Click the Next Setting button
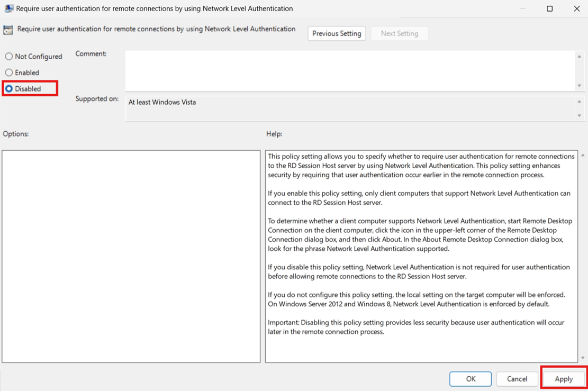The height and width of the screenshot is (391, 588). coord(400,33)
